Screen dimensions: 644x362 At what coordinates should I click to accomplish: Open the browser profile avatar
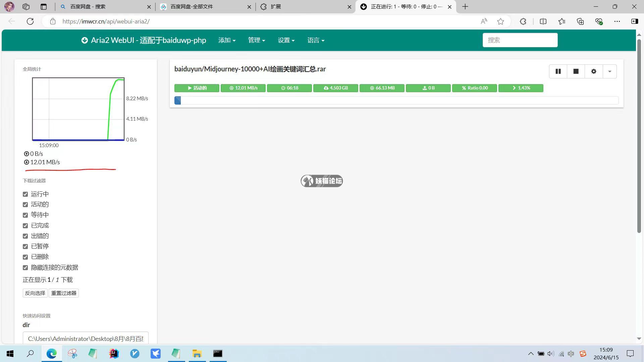click(x=9, y=7)
